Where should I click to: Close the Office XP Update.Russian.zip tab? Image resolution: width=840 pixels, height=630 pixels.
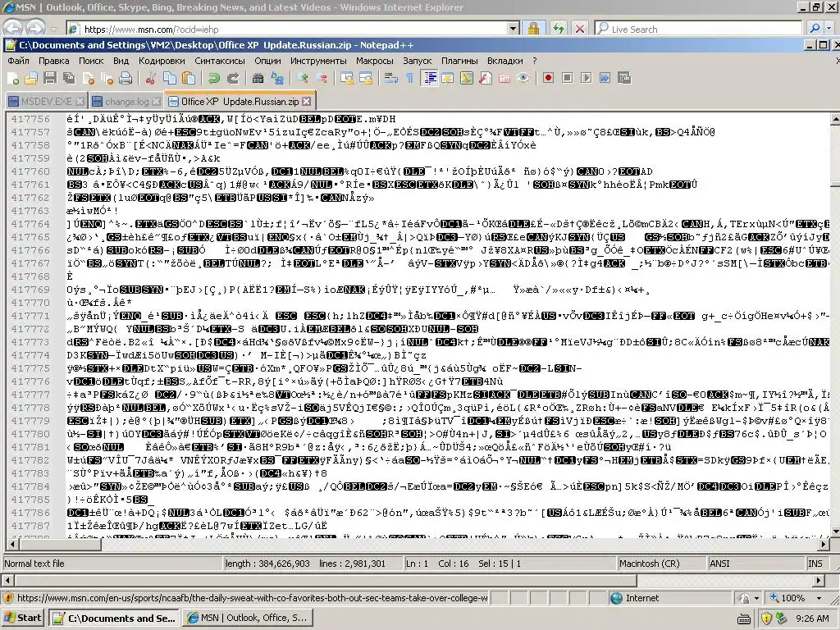click(x=307, y=101)
